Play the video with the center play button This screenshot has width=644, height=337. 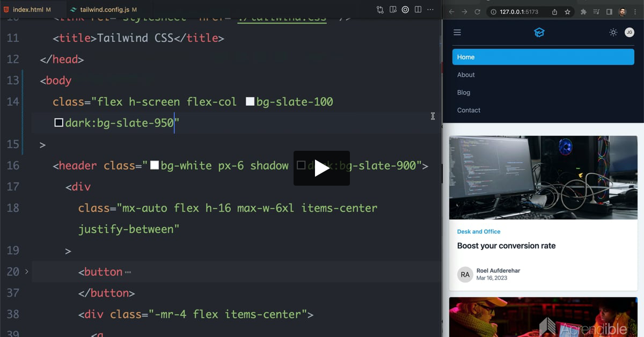pyautogui.click(x=321, y=168)
